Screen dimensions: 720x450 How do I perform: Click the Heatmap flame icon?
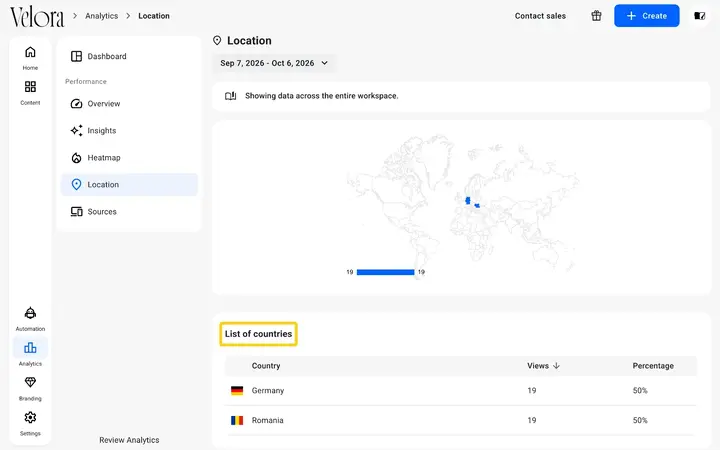[x=76, y=158]
